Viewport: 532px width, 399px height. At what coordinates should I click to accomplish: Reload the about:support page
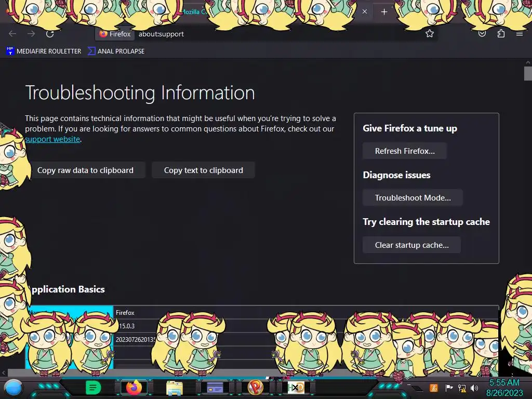(50, 34)
